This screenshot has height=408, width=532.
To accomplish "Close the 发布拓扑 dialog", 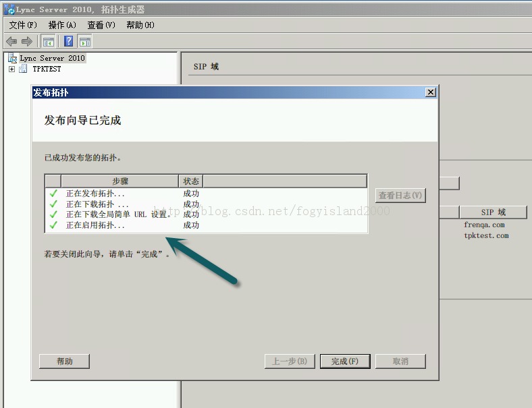I will click(431, 92).
